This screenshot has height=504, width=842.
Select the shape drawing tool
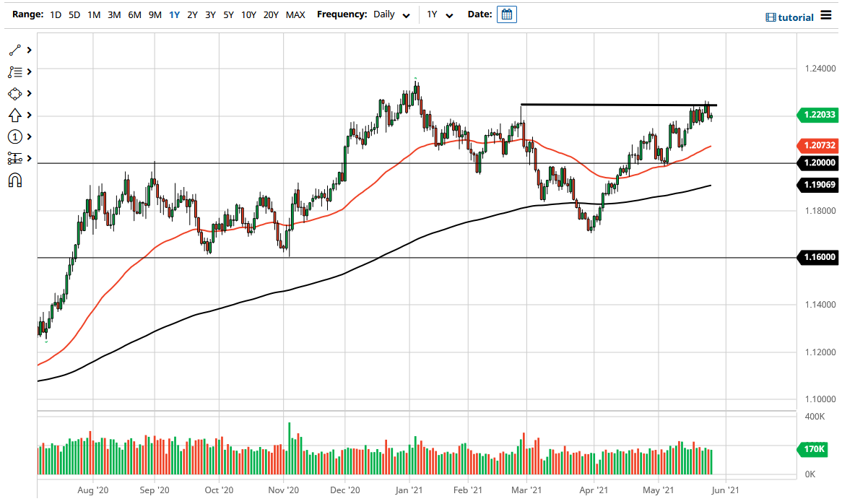pyautogui.click(x=14, y=93)
